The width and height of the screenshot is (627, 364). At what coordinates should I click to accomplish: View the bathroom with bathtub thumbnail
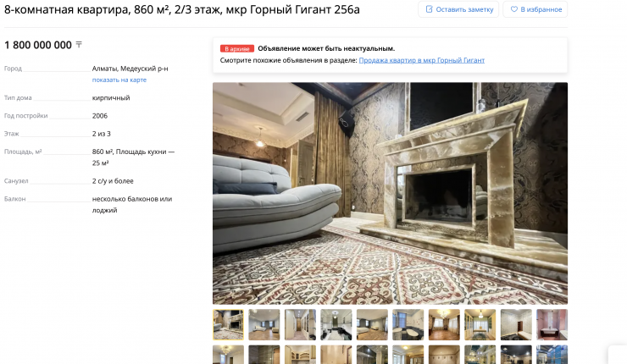point(408,324)
